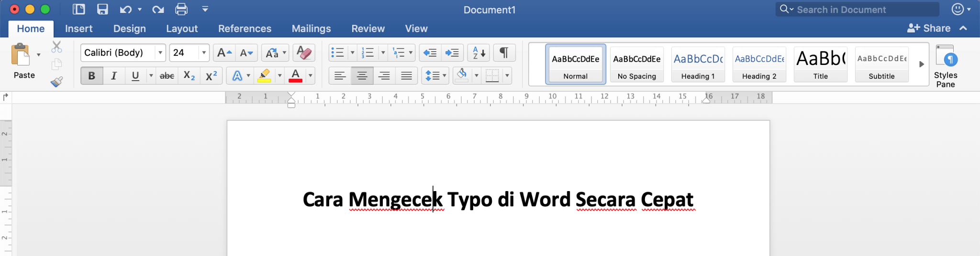
Task: Open underline style dropdown arrow
Action: (x=151, y=75)
